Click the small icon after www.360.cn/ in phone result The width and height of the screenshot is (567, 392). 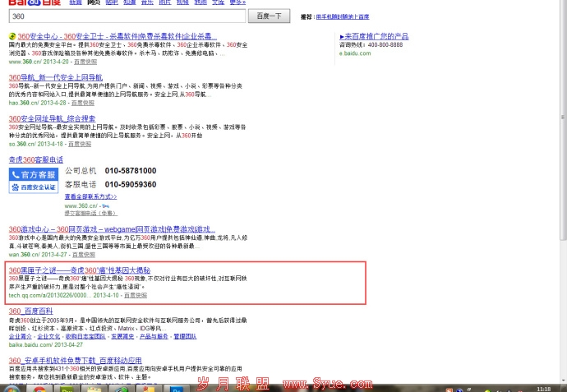coord(106,206)
